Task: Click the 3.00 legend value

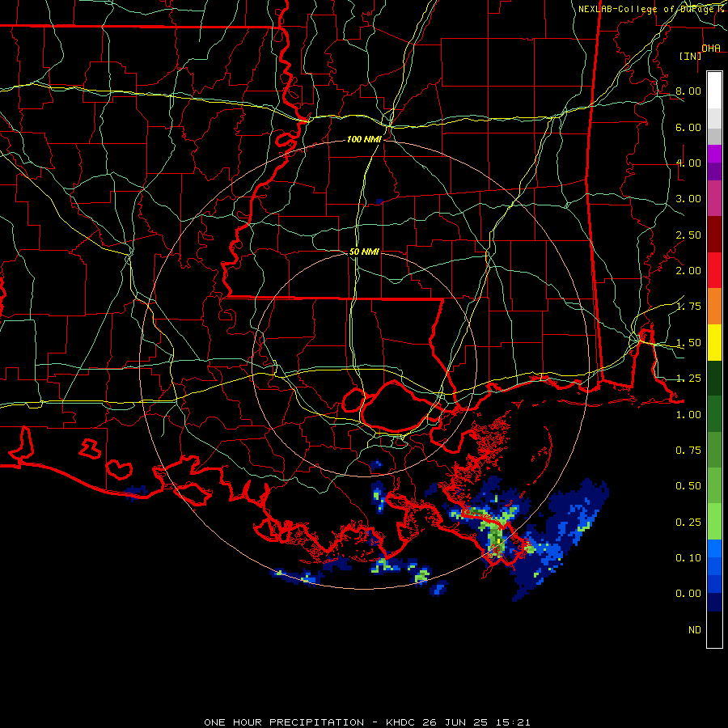Action: click(x=688, y=199)
